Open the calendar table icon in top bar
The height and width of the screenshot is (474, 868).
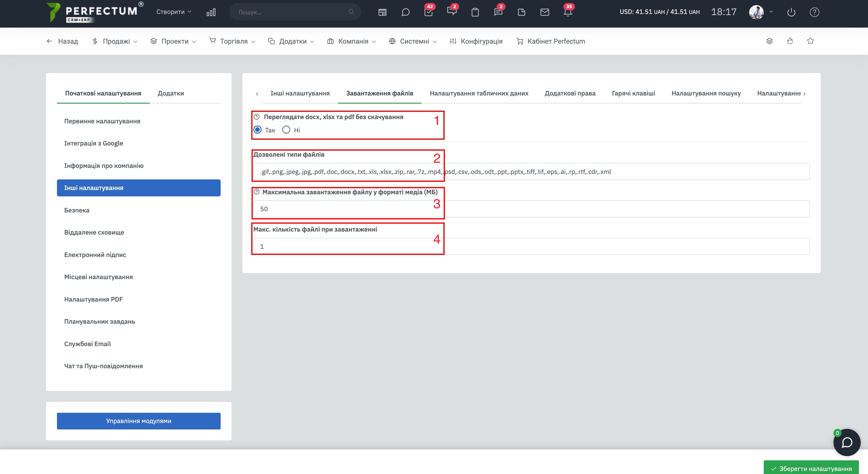(x=382, y=12)
